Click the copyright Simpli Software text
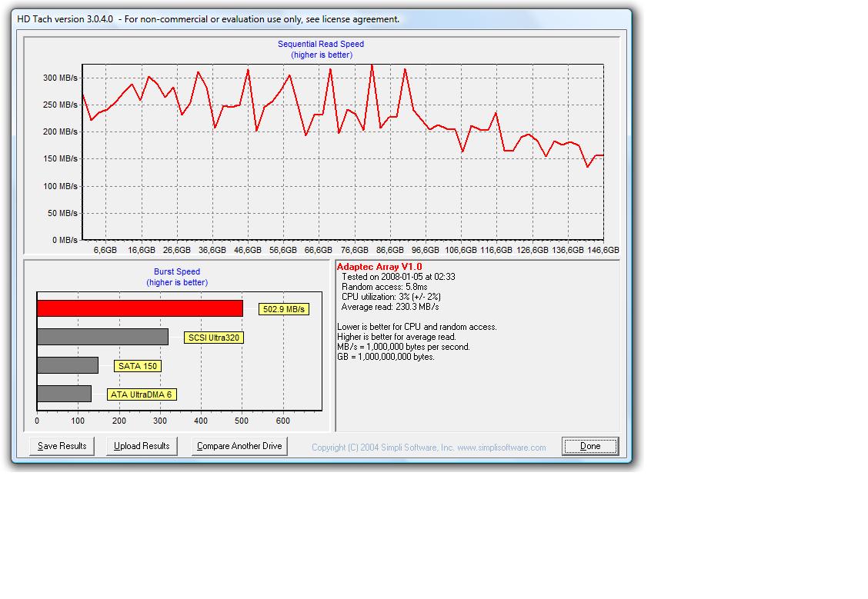 point(429,448)
